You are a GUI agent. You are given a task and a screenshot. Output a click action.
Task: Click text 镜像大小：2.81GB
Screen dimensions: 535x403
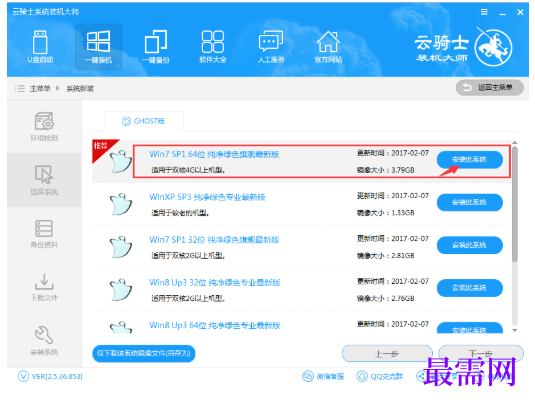pos(386,256)
